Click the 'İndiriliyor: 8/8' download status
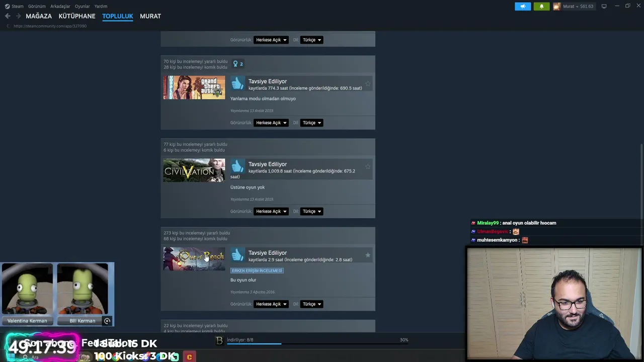 [x=240, y=340]
